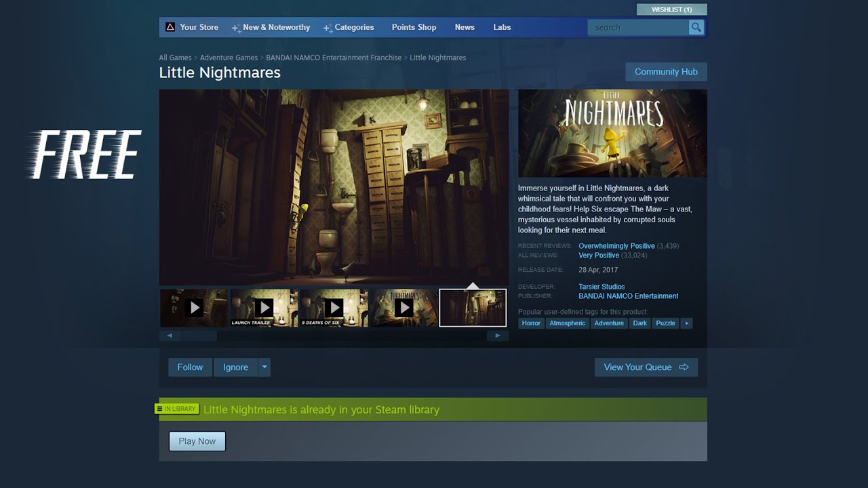Click the Your Store logo icon
This screenshot has height=488, width=868.
pyautogui.click(x=170, y=27)
